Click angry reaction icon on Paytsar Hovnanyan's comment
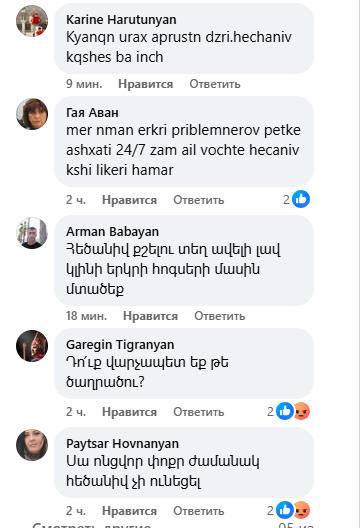Image resolution: width=363 pixels, height=528 pixels. [302, 510]
